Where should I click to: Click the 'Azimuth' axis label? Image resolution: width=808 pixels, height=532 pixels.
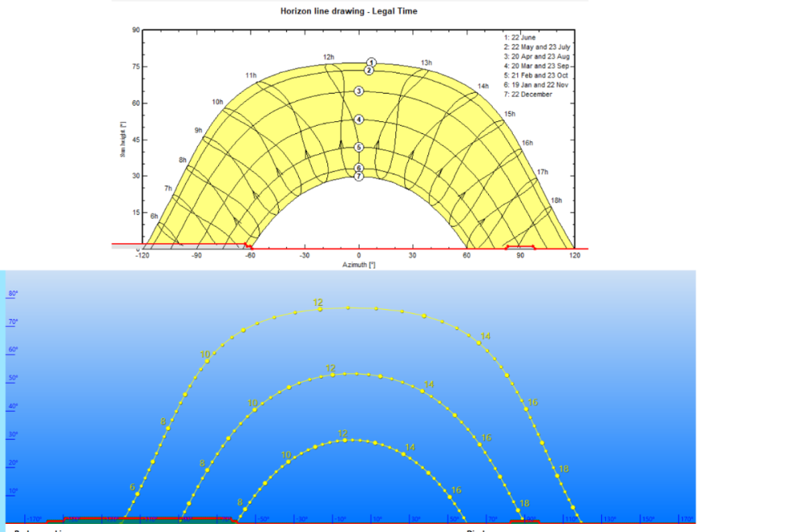pyautogui.click(x=358, y=264)
